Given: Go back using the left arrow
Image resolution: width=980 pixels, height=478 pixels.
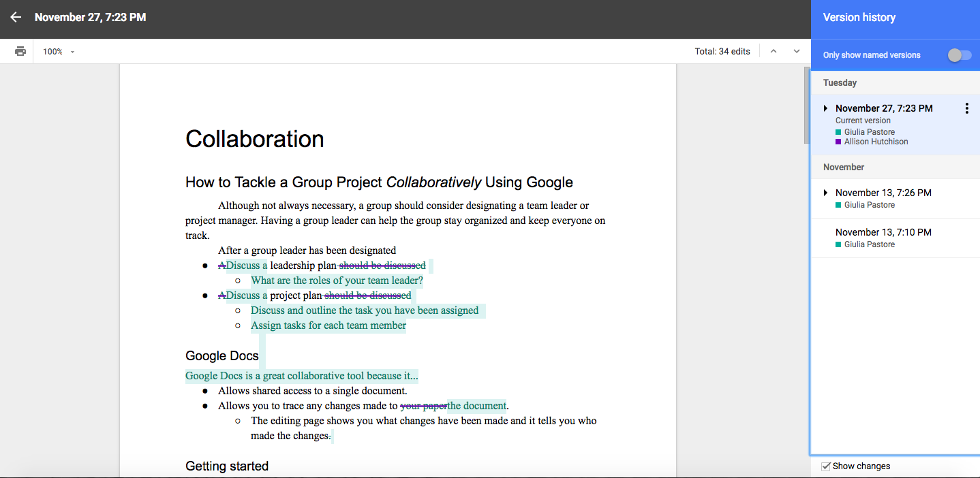Looking at the screenshot, I should pyautogui.click(x=16, y=17).
